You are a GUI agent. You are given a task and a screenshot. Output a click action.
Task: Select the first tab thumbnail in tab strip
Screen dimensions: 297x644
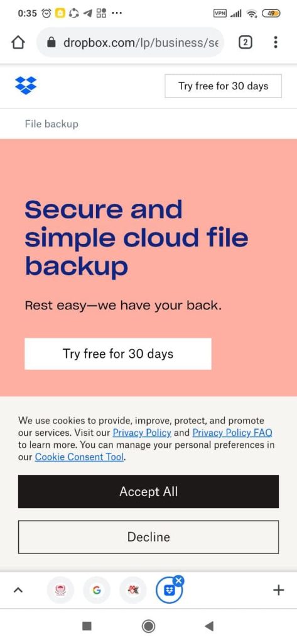coord(60,590)
